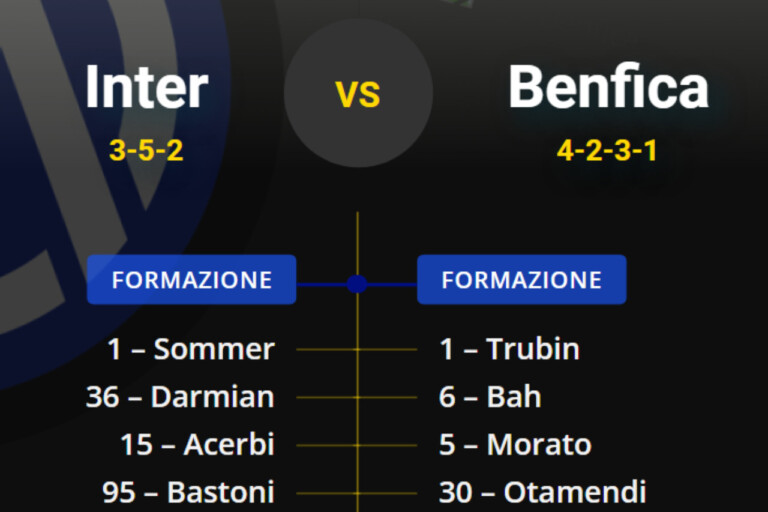Select player 15 – Acerbi
Image resolution: width=768 pixels, height=512 pixels.
pyautogui.click(x=197, y=444)
